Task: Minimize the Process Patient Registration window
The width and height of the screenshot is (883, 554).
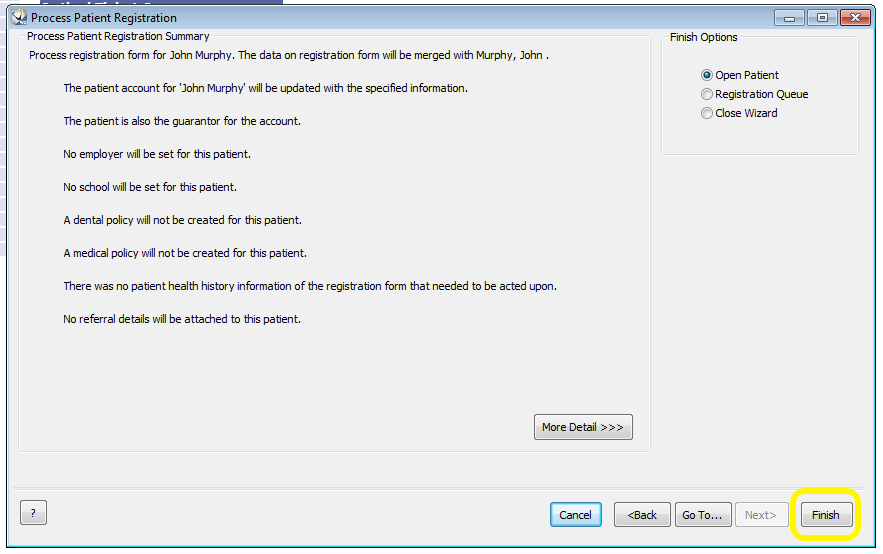Action: click(789, 18)
